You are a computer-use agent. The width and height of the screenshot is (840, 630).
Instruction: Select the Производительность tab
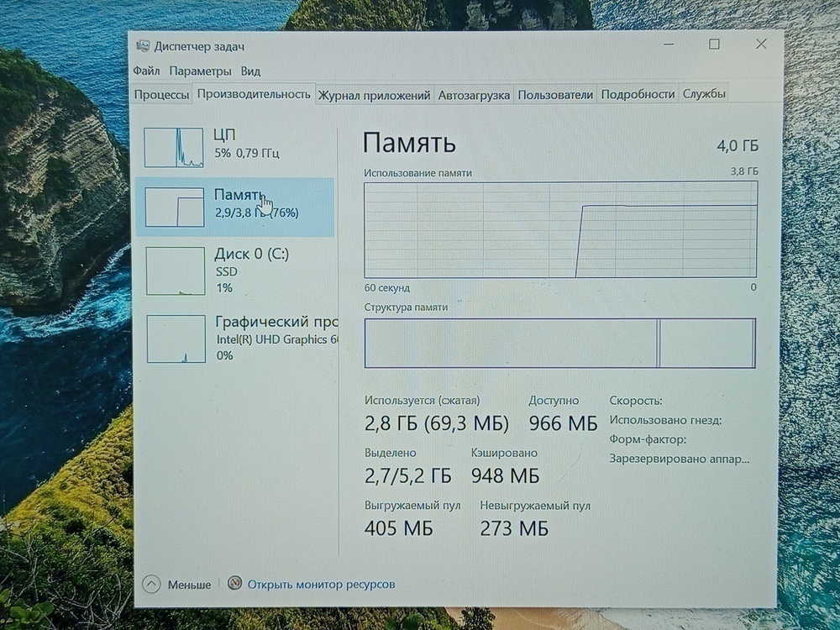[254, 95]
